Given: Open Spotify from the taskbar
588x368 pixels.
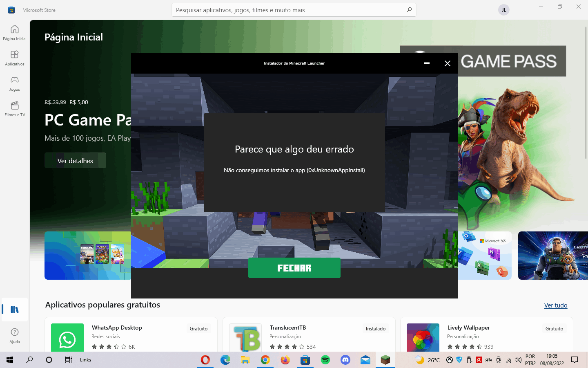Looking at the screenshot, I should coord(325,360).
